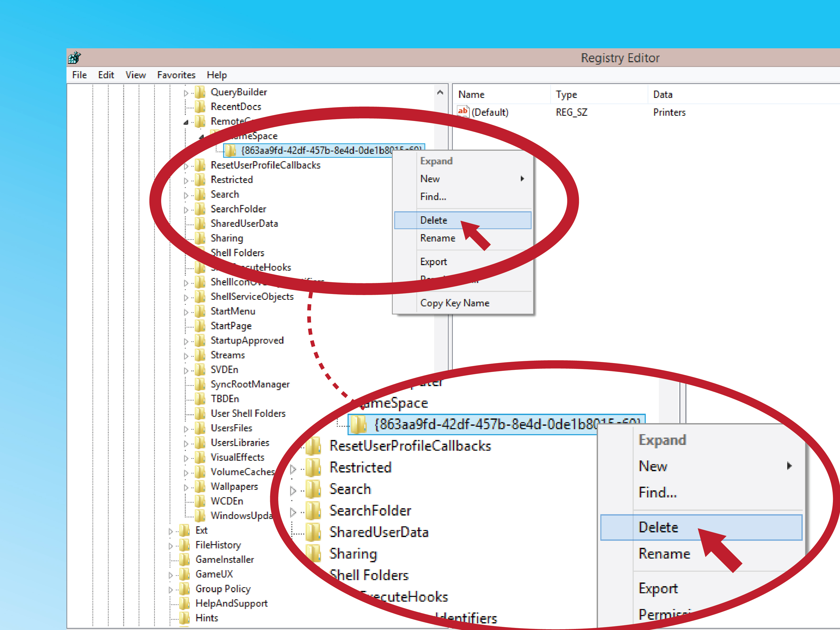Image resolution: width=840 pixels, height=630 pixels.
Task: Click the StartPage folder icon
Action: pyautogui.click(x=200, y=326)
